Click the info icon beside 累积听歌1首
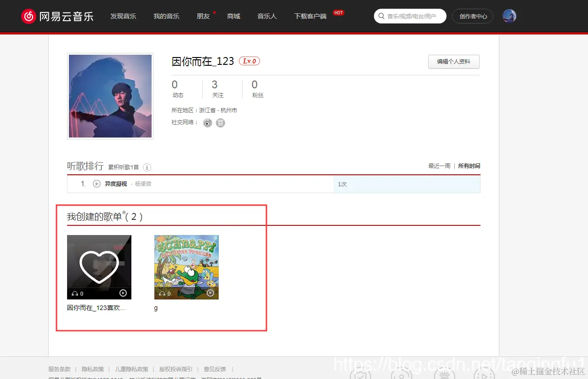The image size is (588, 379). (147, 167)
